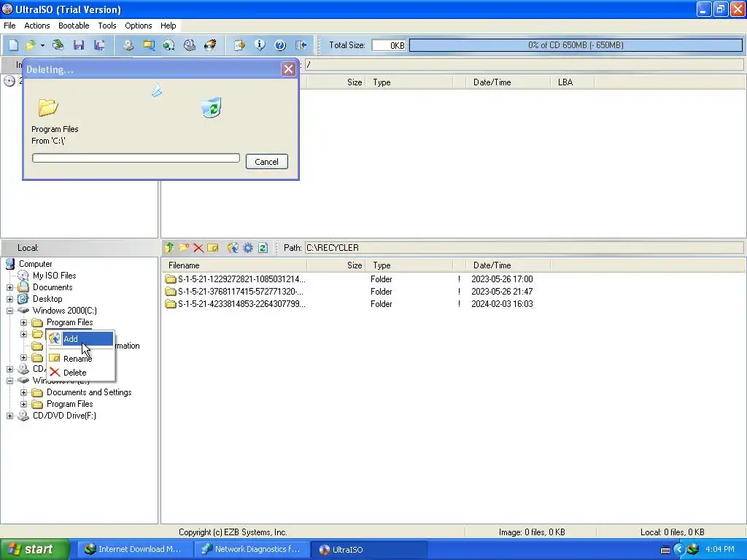Click the Add files toolbar icon

pyautogui.click(x=239, y=45)
